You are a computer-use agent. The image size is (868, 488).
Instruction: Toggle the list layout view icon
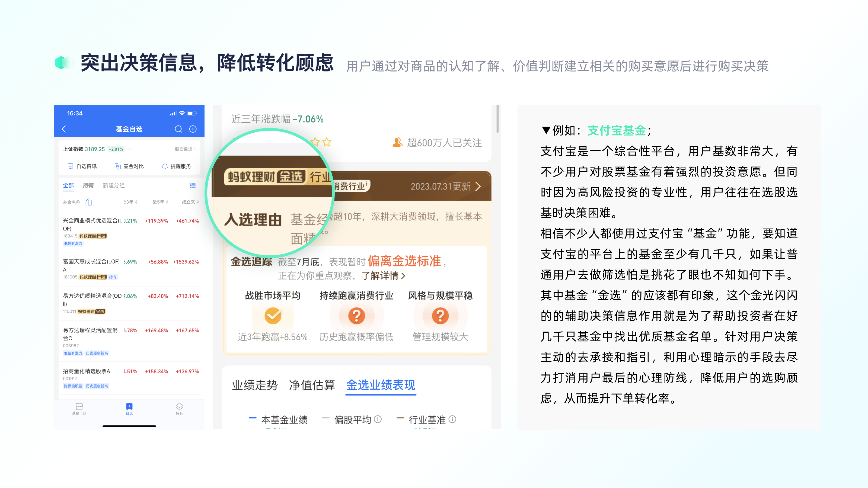point(193,185)
